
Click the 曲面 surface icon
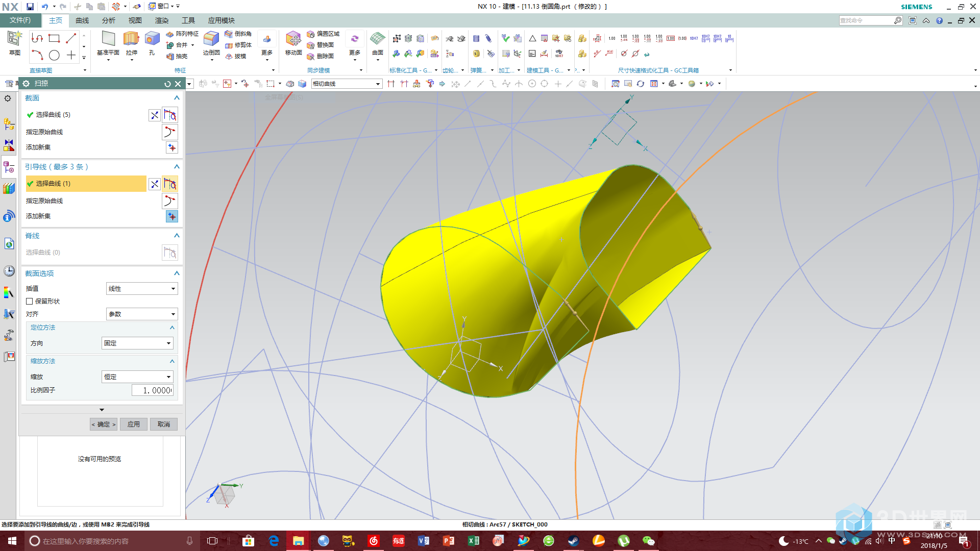(378, 39)
